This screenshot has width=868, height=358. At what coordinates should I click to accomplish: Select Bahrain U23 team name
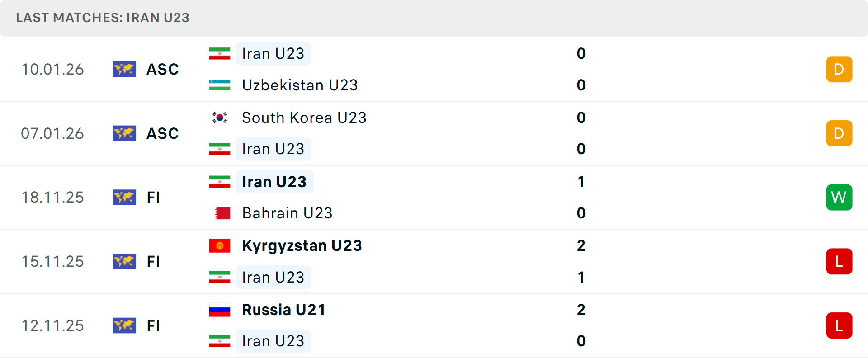287,213
